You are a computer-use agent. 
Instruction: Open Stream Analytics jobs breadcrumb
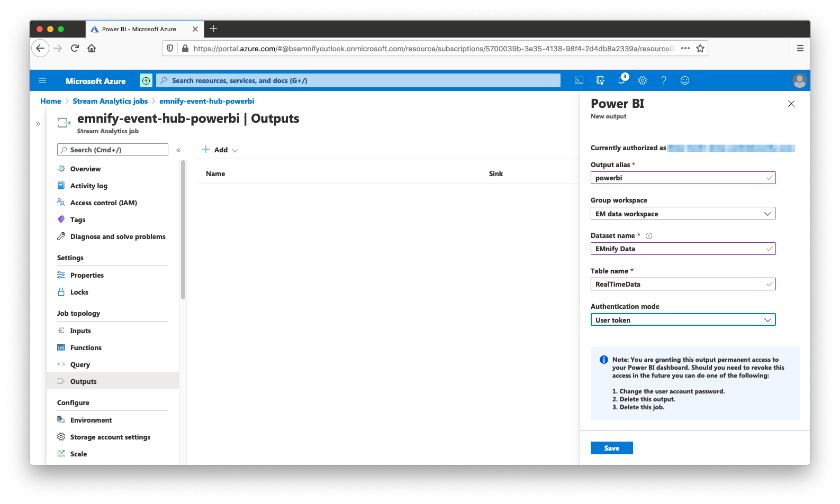tap(110, 101)
